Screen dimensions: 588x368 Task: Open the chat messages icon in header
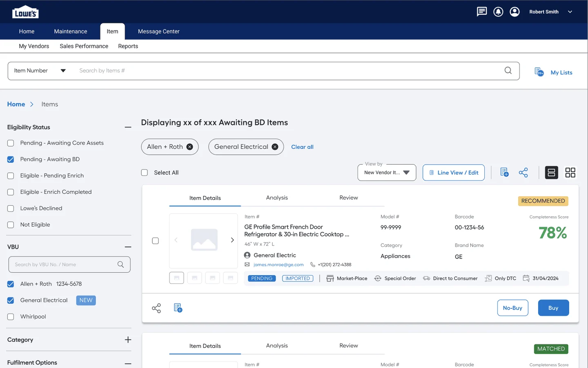(482, 11)
